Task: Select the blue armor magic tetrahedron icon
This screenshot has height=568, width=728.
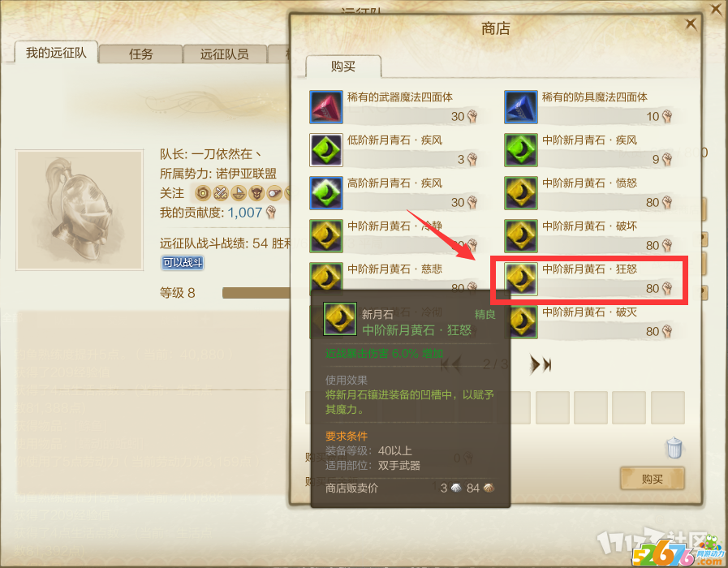Action: (x=520, y=107)
